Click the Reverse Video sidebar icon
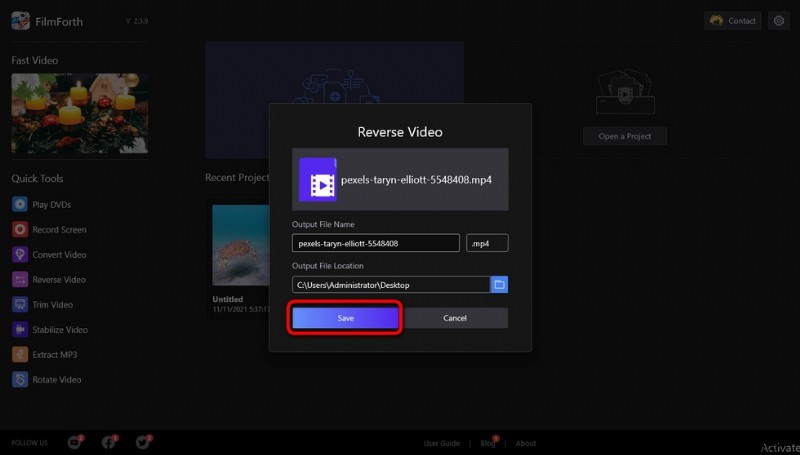 click(20, 280)
